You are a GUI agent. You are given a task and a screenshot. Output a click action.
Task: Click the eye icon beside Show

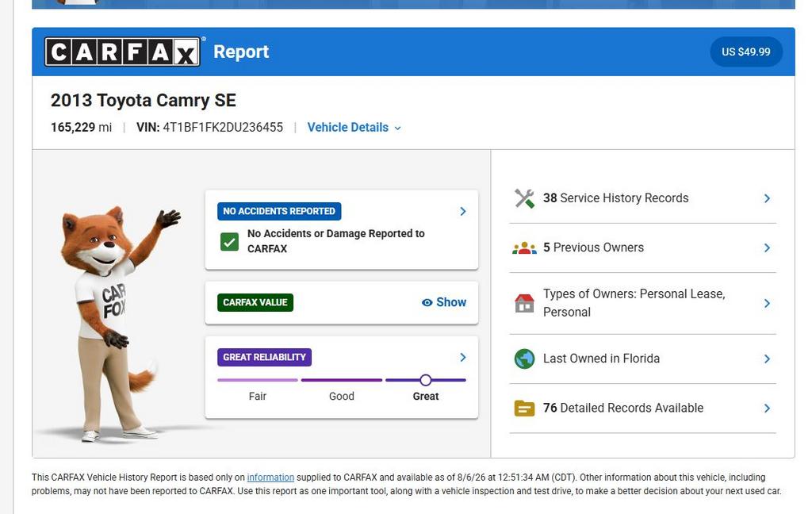[x=427, y=302]
